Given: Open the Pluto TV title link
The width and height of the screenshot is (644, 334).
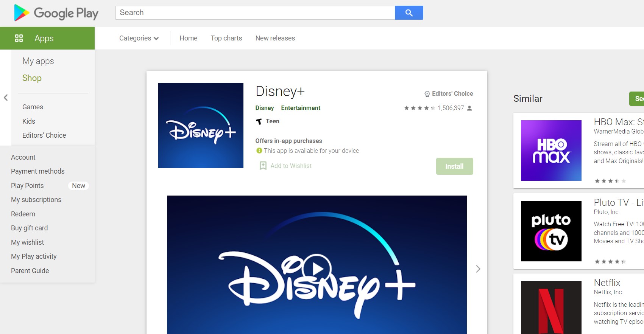Looking at the screenshot, I should pyautogui.click(x=619, y=202).
